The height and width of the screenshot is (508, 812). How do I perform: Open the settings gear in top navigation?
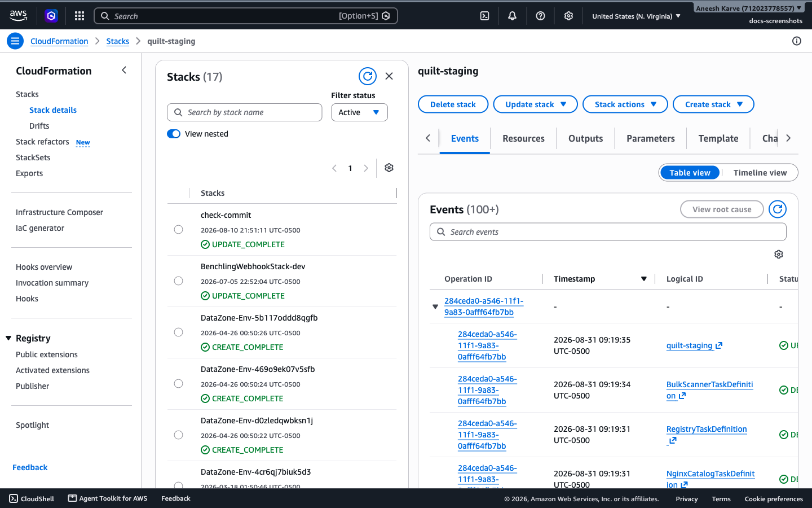[568, 16]
